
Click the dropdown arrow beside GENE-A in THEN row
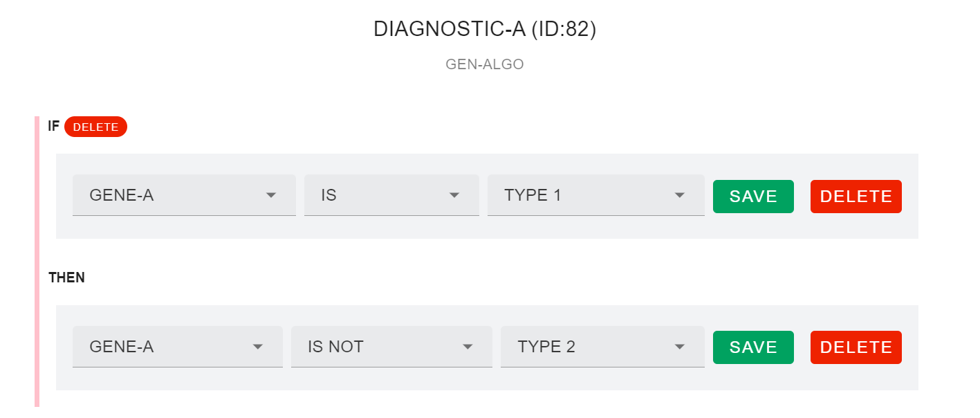pyautogui.click(x=258, y=347)
